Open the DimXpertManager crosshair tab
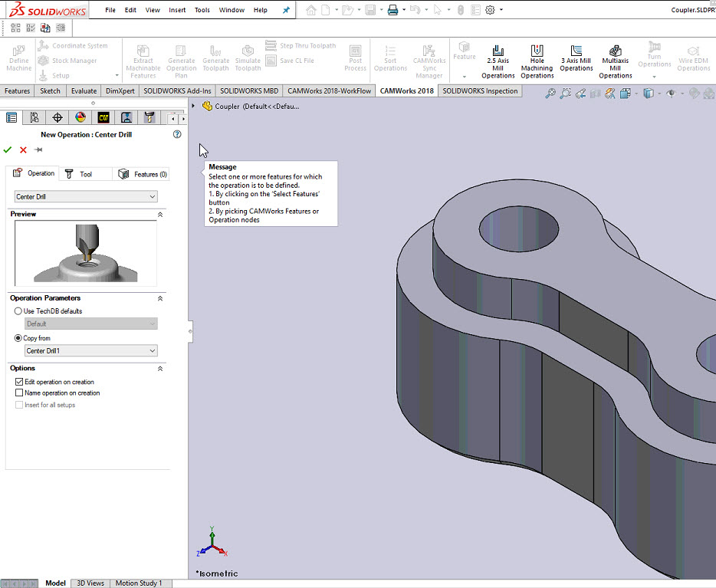The width and height of the screenshot is (716, 588). 57,118
